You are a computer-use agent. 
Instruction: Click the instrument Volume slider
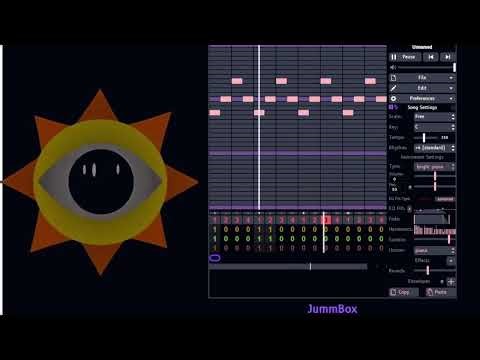click(435, 176)
